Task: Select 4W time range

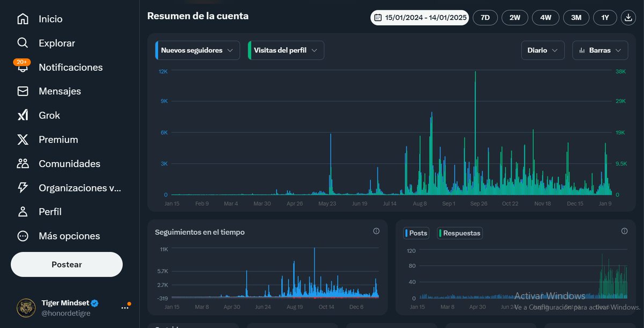Action: pos(546,18)
